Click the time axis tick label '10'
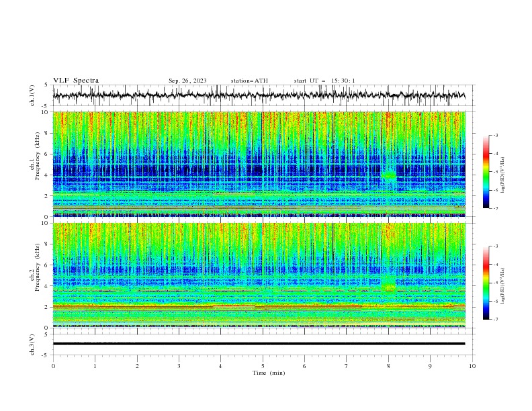The image size is (532, 411). [x=472, y=366]
